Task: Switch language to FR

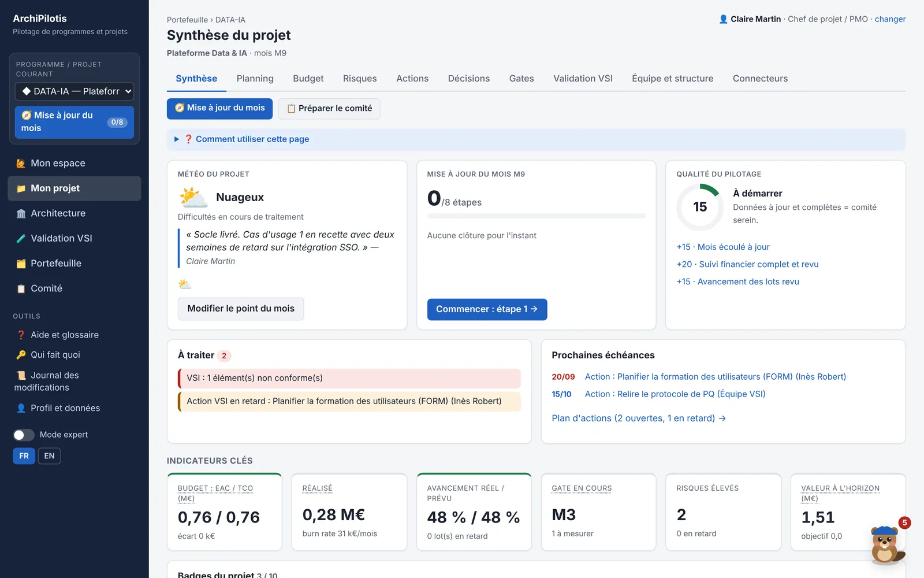Action: point(24,456)
